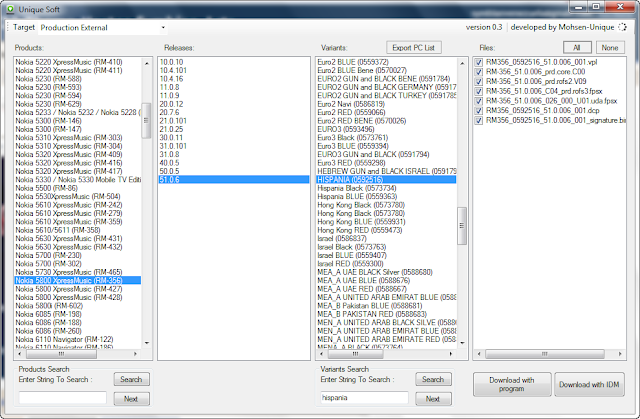The image size is (640, 419).
Task: Select Nokia 5530XpressMusic (RM-504)
Action: [x=68, y=196]
